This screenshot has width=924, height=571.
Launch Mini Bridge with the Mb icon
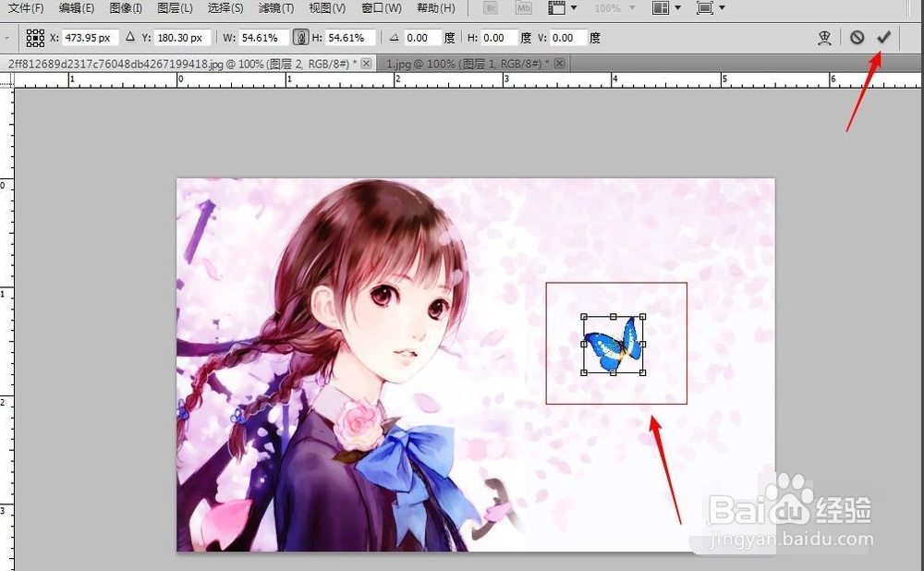coord(523,8)
